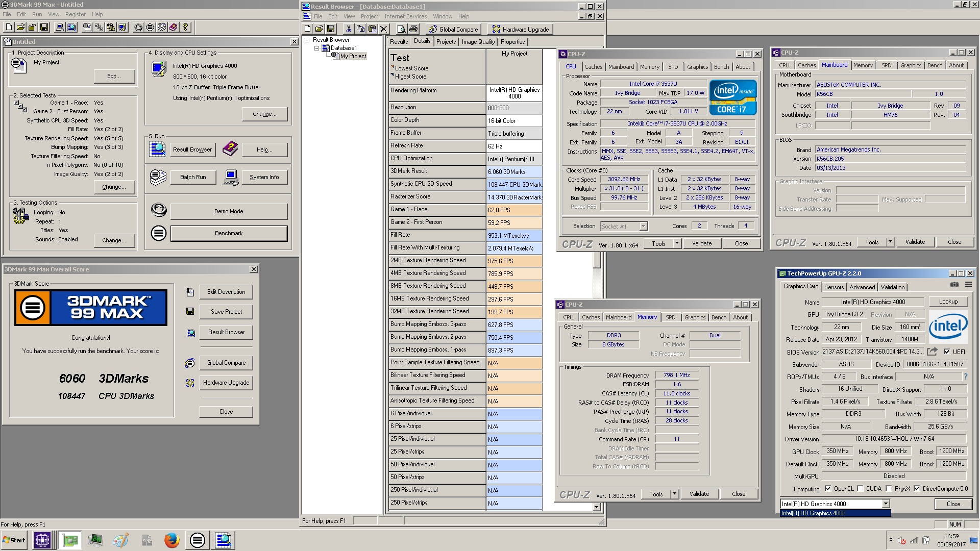Open SPD tab in CPU-Z Memory window
The image size is (980, 551).
670,317
